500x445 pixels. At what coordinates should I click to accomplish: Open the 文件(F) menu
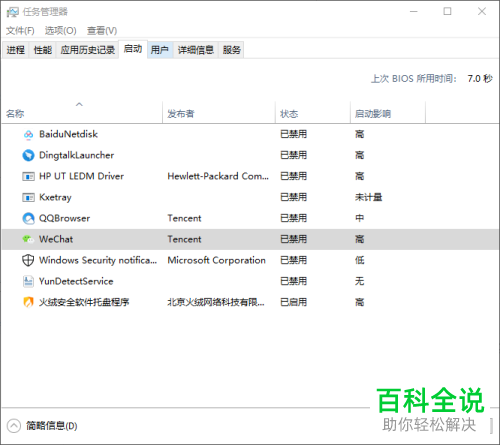[20, 31]
